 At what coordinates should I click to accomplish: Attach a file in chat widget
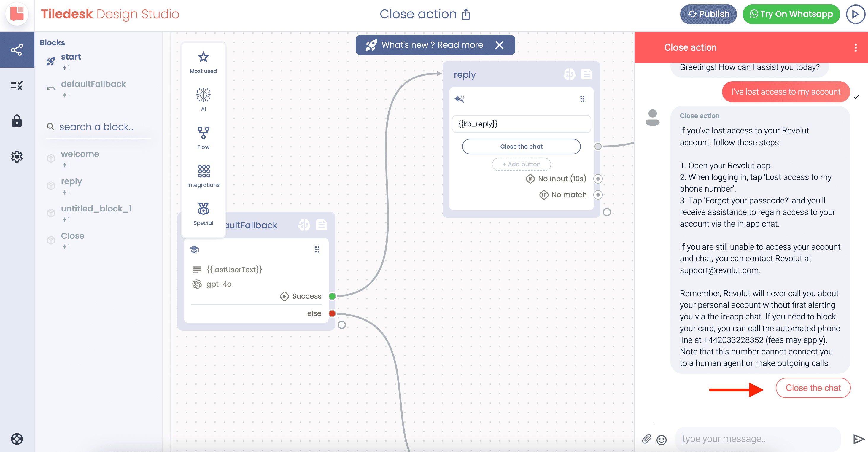[646, 439]
